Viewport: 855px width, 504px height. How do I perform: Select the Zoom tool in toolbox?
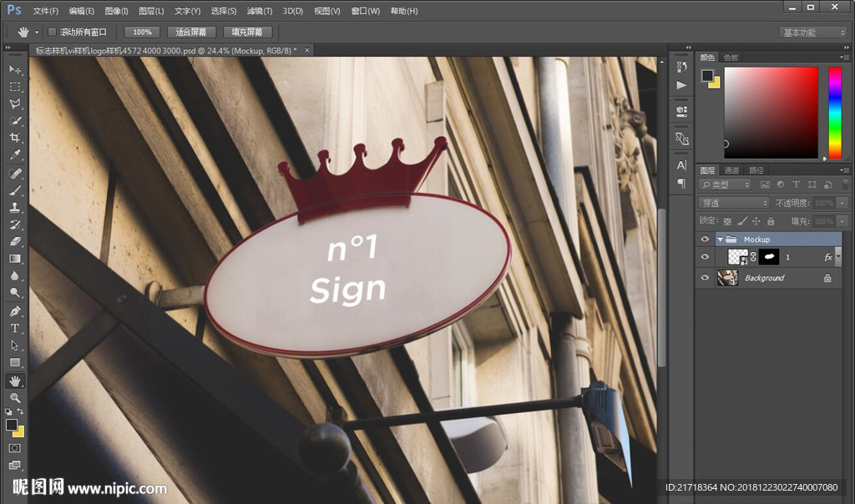[15, 398]
